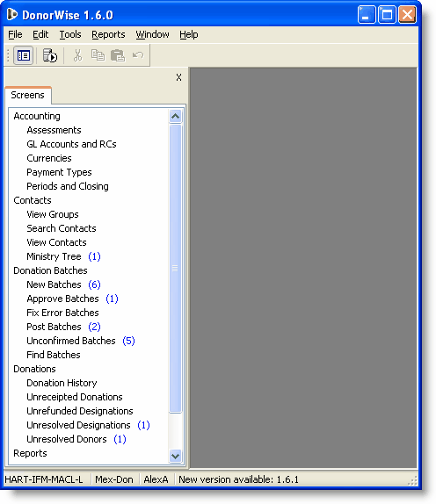436x504 pixels.
Task: Select the Screens tab
Action: [x=27, y=95]
